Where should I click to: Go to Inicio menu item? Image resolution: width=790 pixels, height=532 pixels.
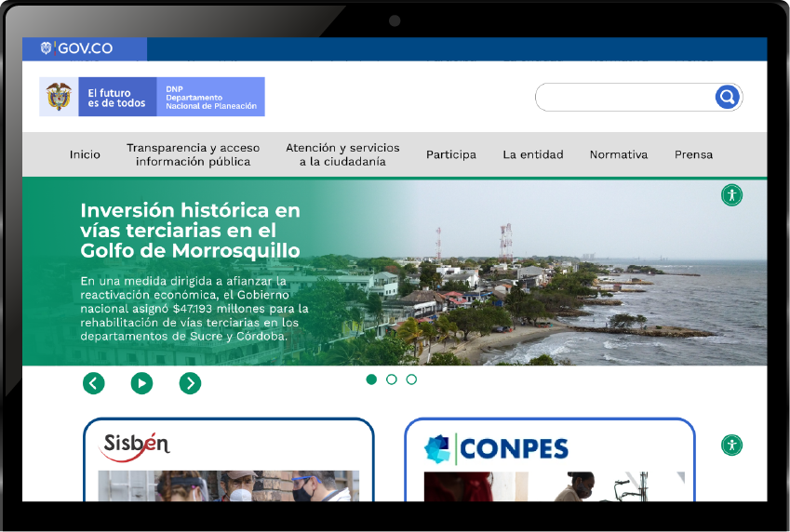[85, 154]
